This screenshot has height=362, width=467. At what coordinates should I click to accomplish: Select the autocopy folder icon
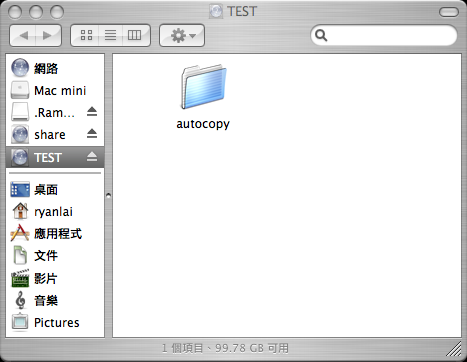[203, 87]
